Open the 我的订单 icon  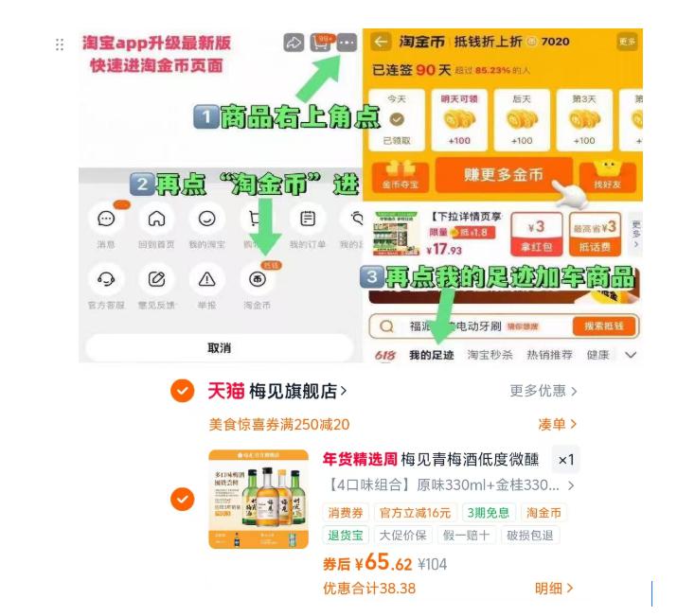pos(307,219)
